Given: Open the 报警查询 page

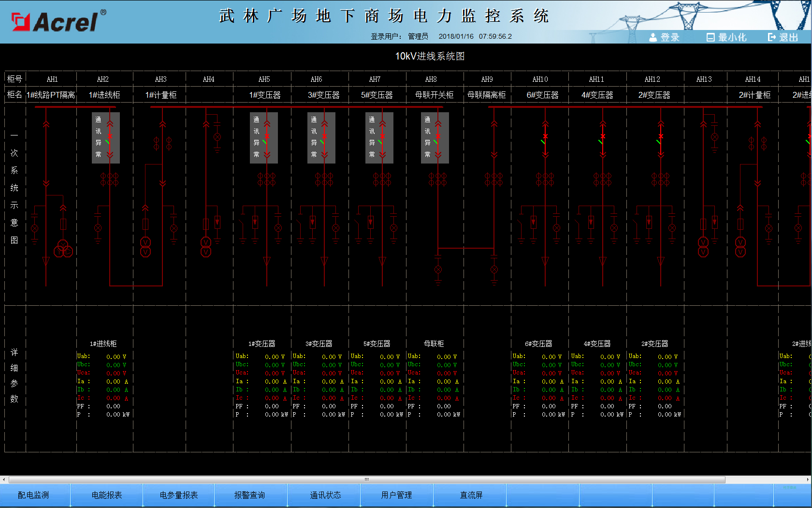Looking at the screenshot, I should tap(250, 495).
